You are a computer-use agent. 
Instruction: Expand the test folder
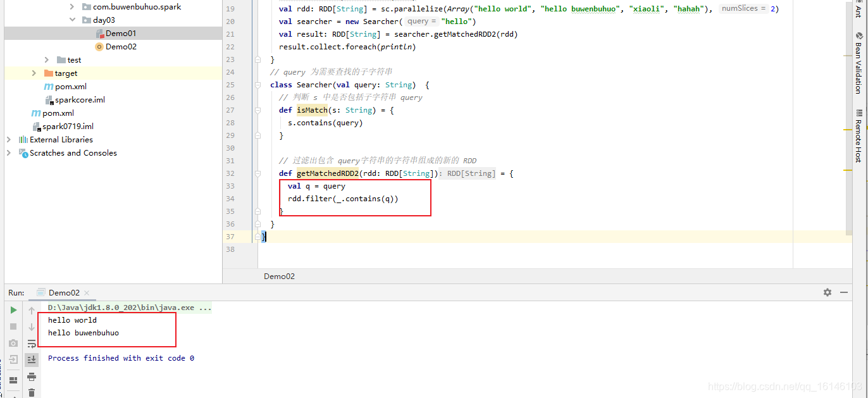(x=47, y=59)
